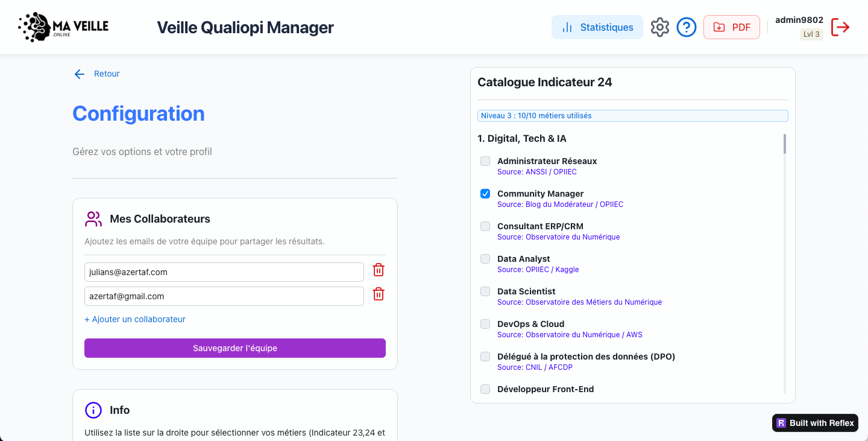Screen dimensions: 868x441
Task: Check the Administrateur Réseaux checkbox
Action: [485, 161]
